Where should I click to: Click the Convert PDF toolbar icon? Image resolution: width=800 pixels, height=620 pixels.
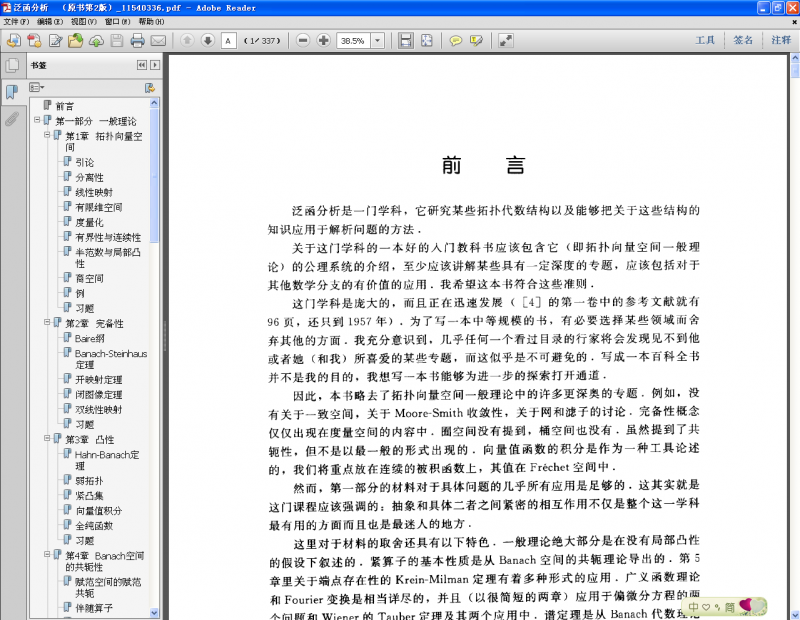34,40
